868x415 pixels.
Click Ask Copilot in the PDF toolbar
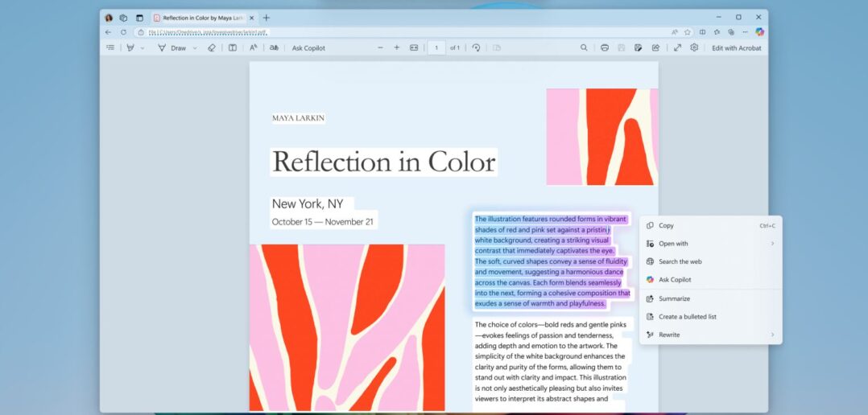click(308, 48)
